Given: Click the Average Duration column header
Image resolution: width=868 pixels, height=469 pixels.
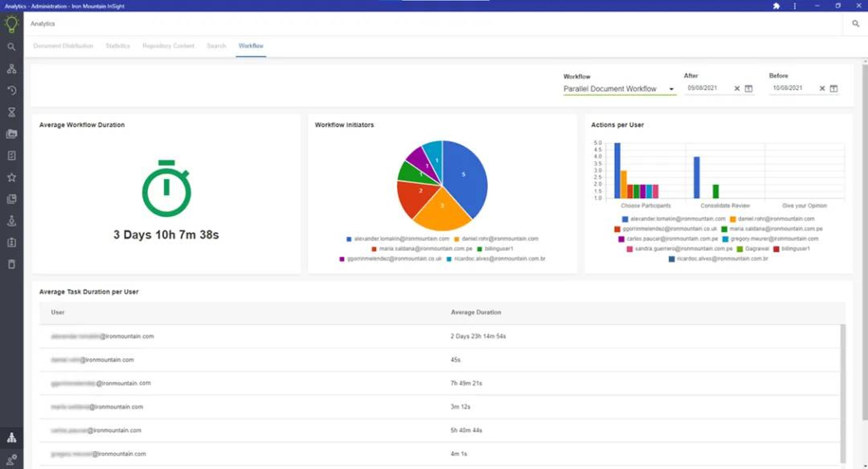Looking at the screenshot, I should [476, 312].
